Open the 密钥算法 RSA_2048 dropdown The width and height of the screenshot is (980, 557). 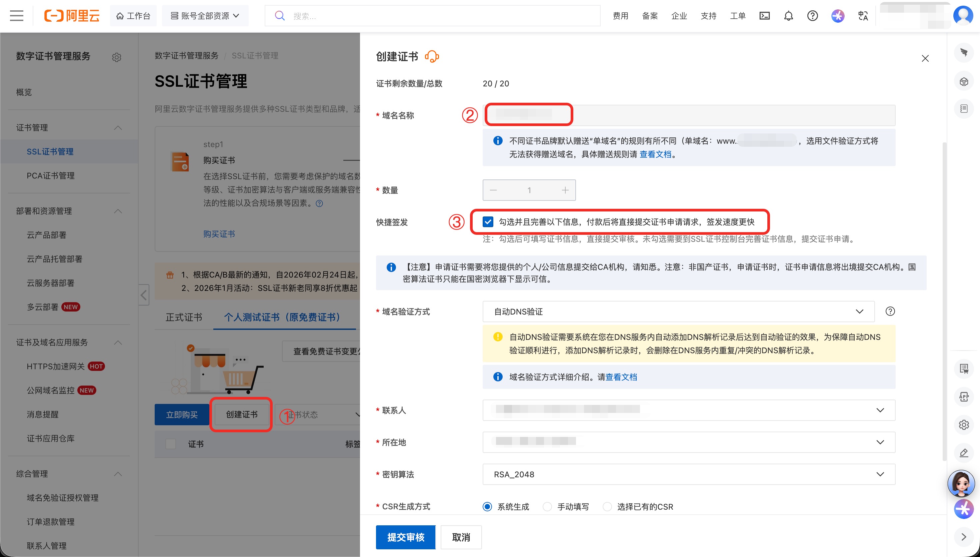pos(688,474)
